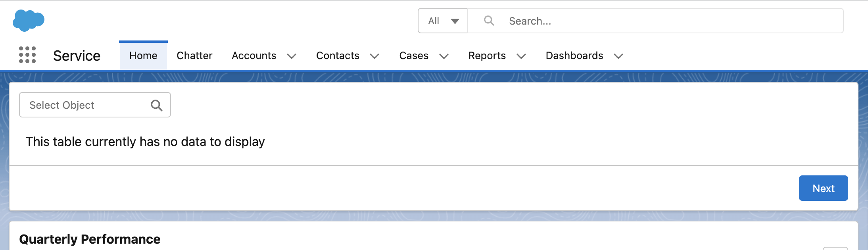Go to the Accounts tab
868x250 pixels.
[x=253, y=56]
